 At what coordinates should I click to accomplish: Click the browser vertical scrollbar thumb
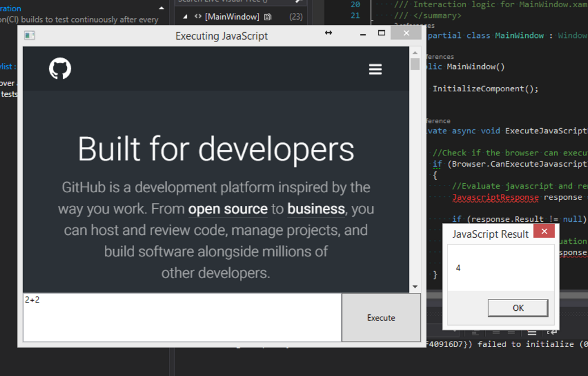[x=415, y=64]
